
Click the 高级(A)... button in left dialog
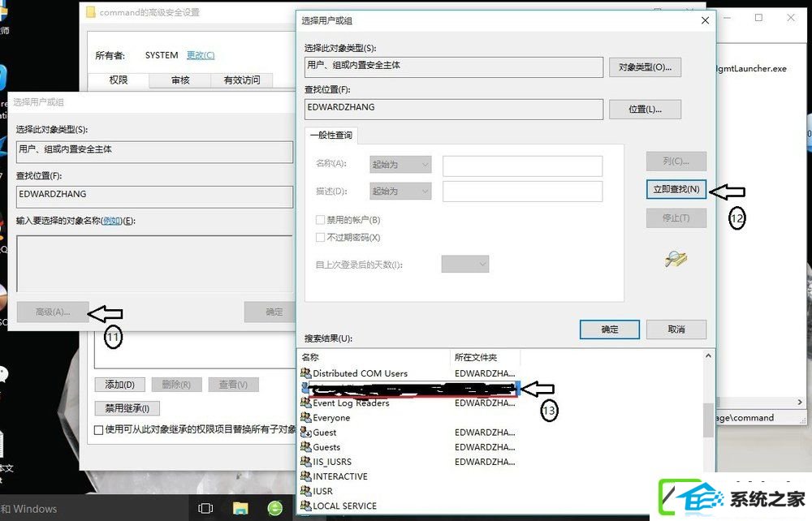pos(53,312)
